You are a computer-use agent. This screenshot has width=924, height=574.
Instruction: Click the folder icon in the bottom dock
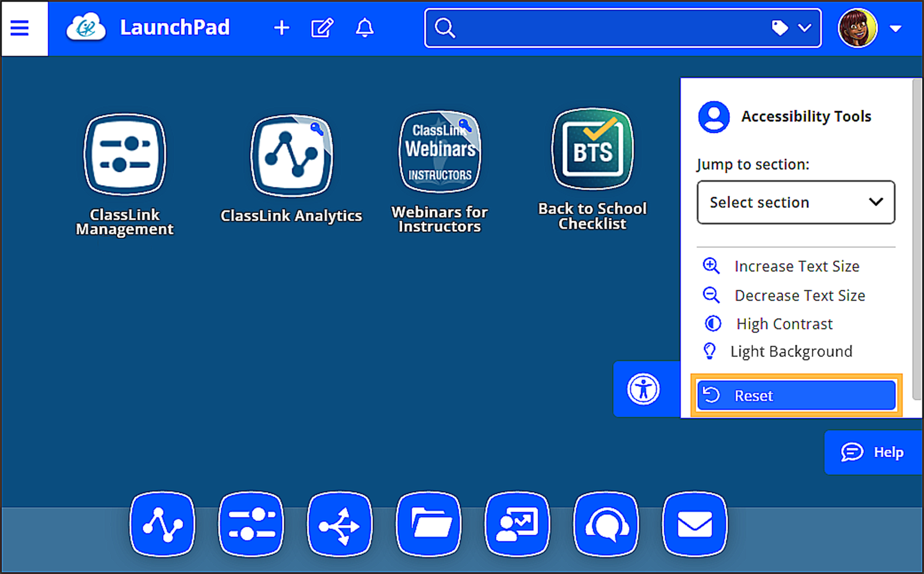(428, 524)
